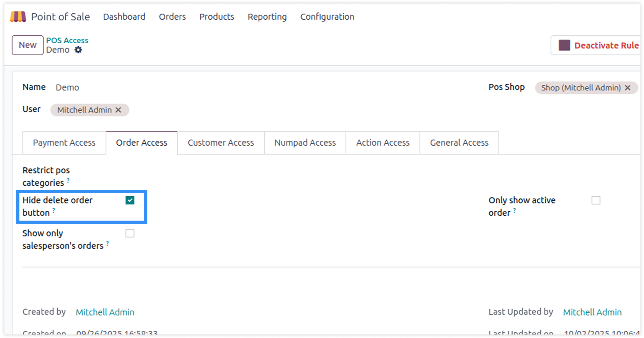
Task: Remove the Shop (Mitchell Admin) tag
Action: [x=628, y=88]
